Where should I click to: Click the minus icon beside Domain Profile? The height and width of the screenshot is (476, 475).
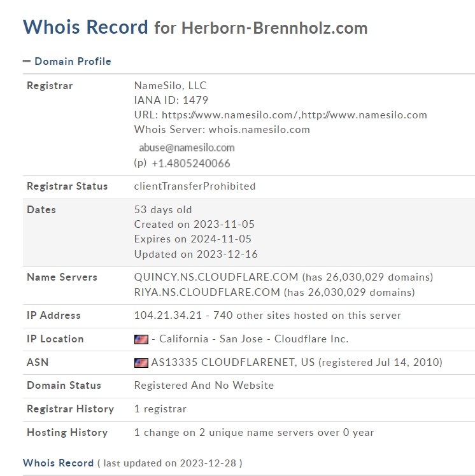(x=27, y=61)
